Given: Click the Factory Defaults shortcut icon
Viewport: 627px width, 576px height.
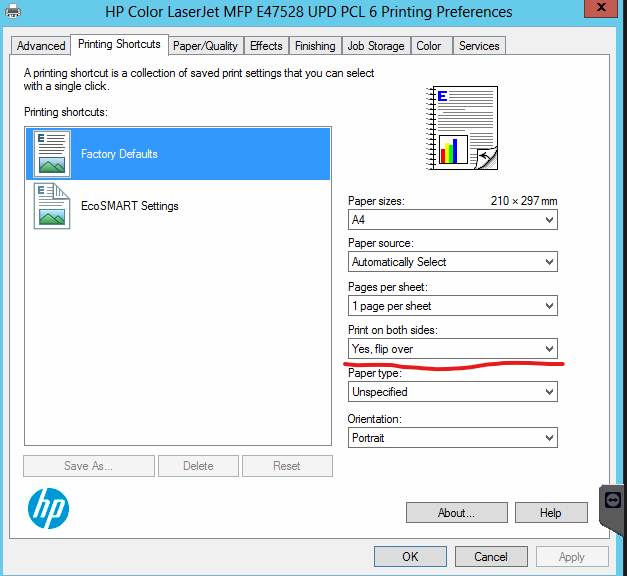Looking at the screenshot, I should (x=52, y=154).
